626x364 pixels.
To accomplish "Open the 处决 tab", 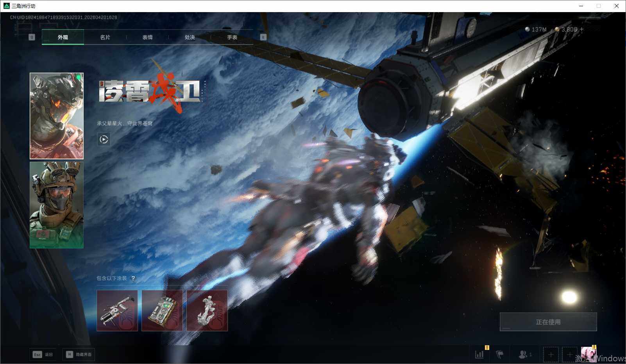I will pos(190,37).
